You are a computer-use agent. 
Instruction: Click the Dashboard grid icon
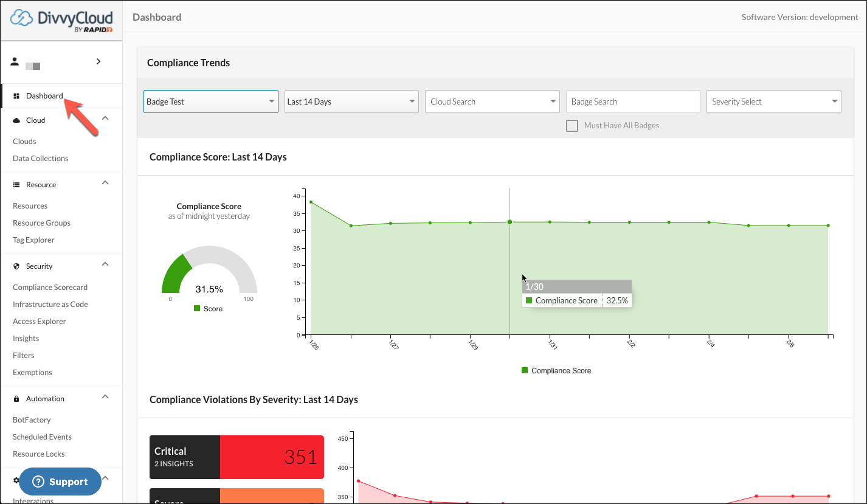tap(16, 96)
